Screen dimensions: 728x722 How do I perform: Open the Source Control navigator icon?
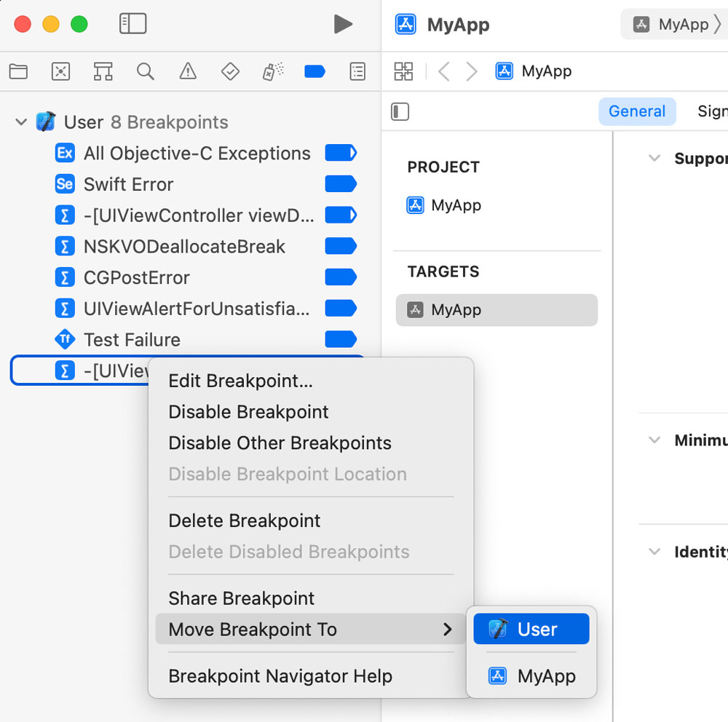[61, 71]
